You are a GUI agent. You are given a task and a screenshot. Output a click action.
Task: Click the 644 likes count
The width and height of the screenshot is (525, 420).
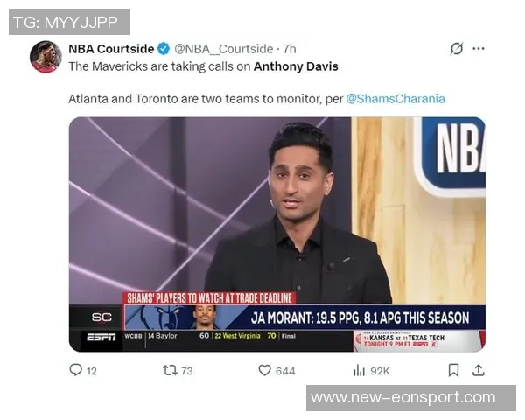285,371
